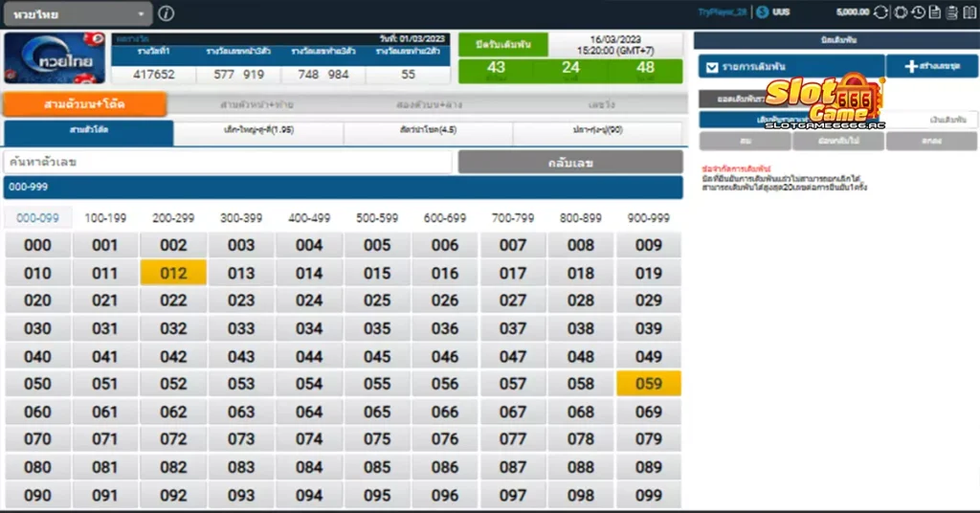Open the settings gear icon

coord(901,12)
